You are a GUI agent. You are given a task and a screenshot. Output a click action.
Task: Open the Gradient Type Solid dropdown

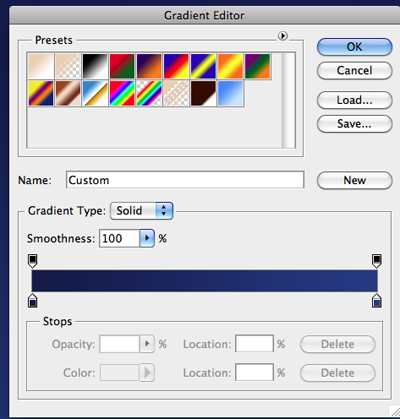142,211
